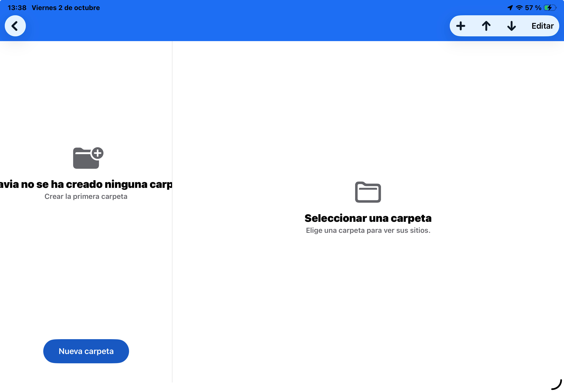Tap the location arrow status icon
Image resolution: width=564 pixels, height=392 pixels.
[x=510, y=8]
